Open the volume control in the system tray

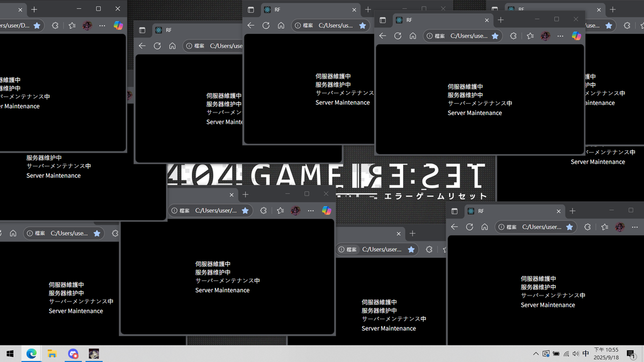tap(575, 354)
